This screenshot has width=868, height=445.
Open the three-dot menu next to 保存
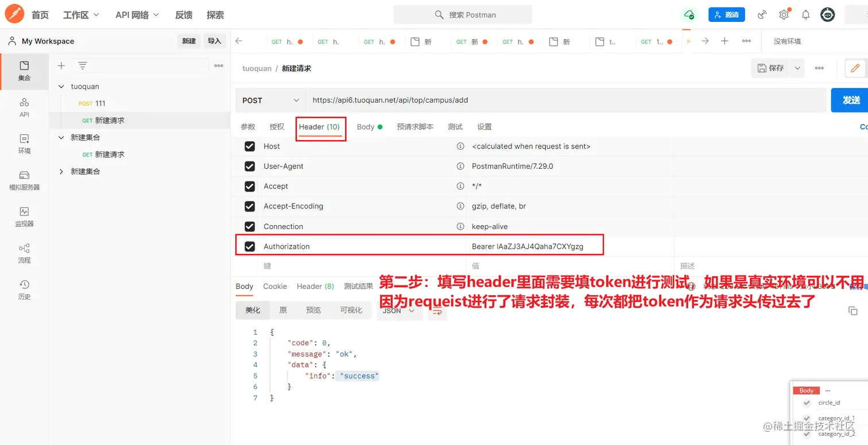click(819, 68)
